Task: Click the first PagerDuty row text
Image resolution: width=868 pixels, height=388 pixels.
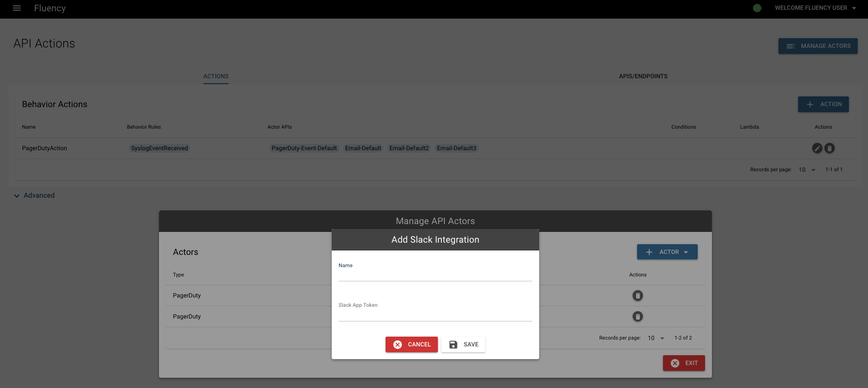Action: pyautogui.click(x=187, y=296)
